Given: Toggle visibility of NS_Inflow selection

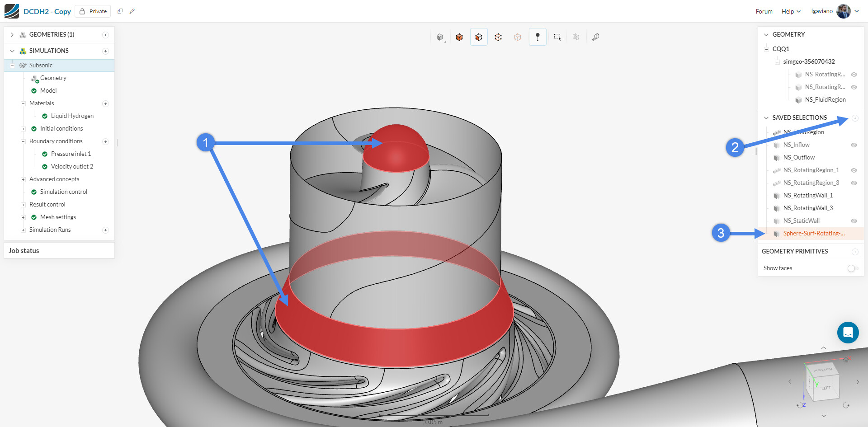Looking at the screenshot, I should click(854, 145).
